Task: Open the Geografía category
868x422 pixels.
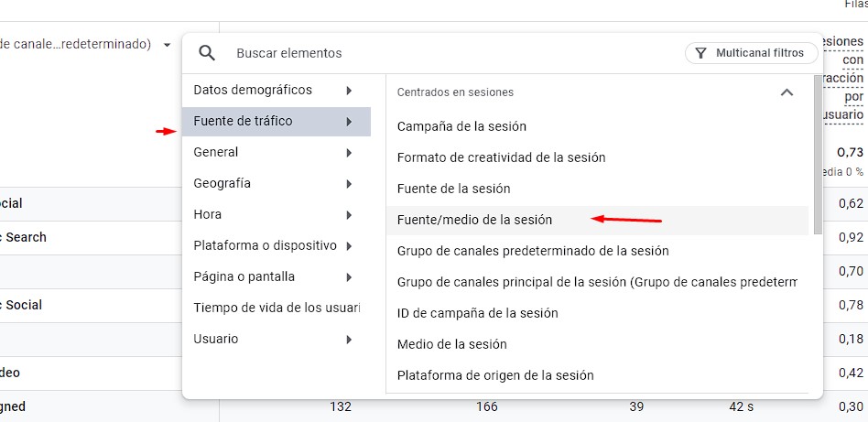Action: click(x=224, y=183)
